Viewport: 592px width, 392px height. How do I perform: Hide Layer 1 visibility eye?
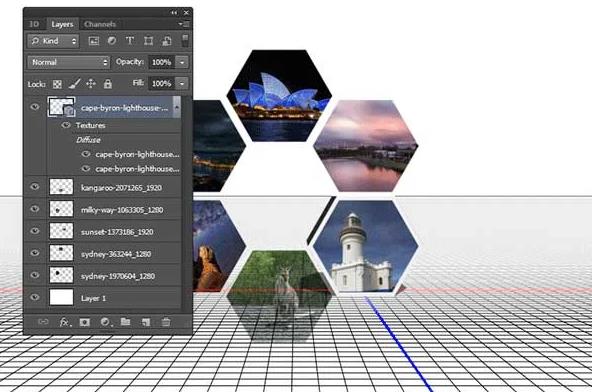pyautogui.click(x=35, y=297)
